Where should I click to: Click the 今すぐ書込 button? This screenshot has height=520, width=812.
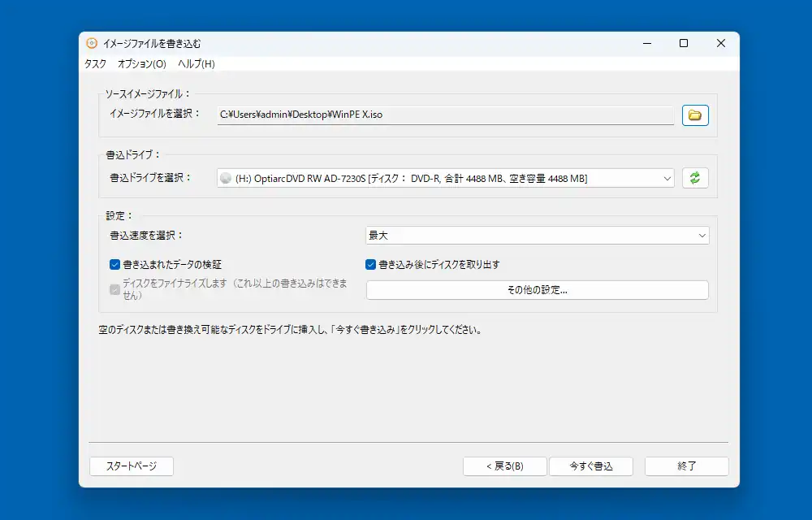590,466
